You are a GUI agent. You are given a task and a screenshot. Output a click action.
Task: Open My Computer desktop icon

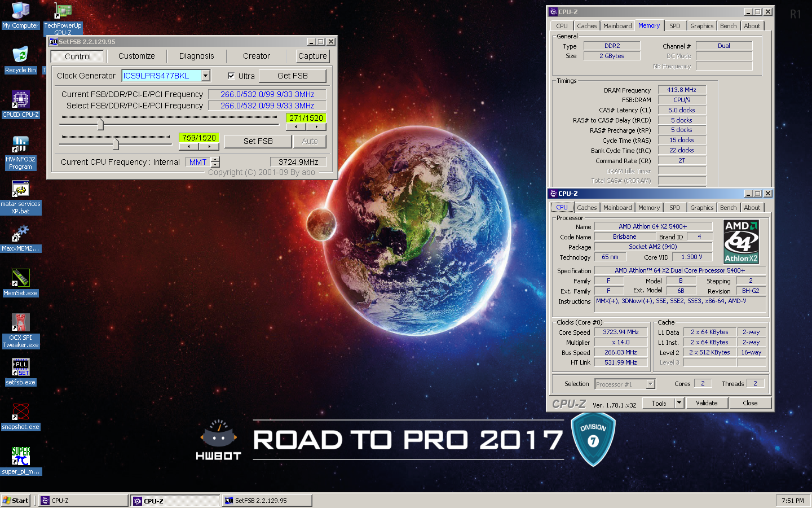[x=20, y=15]
